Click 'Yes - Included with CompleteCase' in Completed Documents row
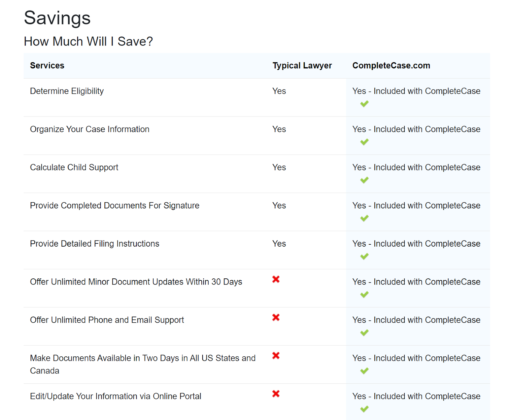The height and width of the screenshot is (420, 509). (x=416, y=206)
